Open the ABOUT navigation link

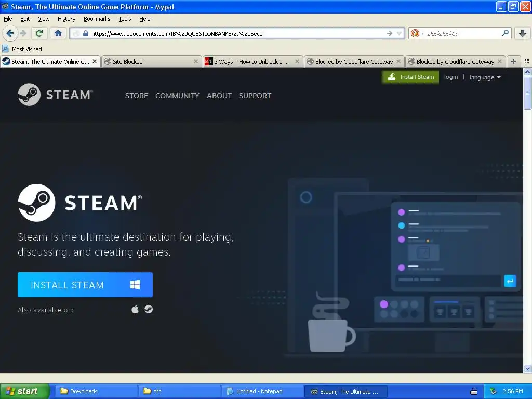[x=219, y=96]
